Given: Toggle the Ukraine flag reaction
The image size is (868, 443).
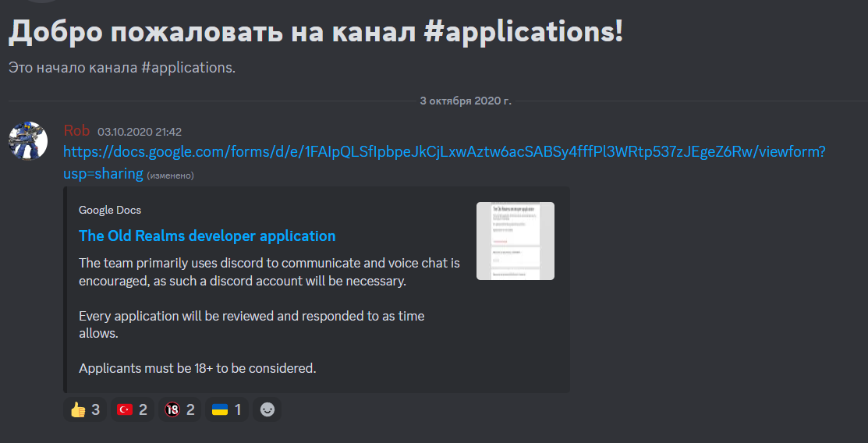Looking at the screenshot, I should pyautogui.click(x=227, y=409).
